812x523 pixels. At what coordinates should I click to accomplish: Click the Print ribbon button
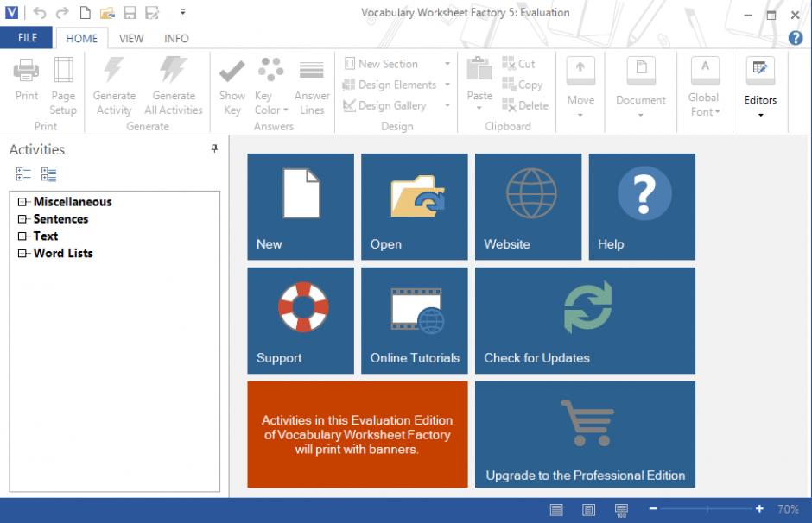click(x=27, y=80)
